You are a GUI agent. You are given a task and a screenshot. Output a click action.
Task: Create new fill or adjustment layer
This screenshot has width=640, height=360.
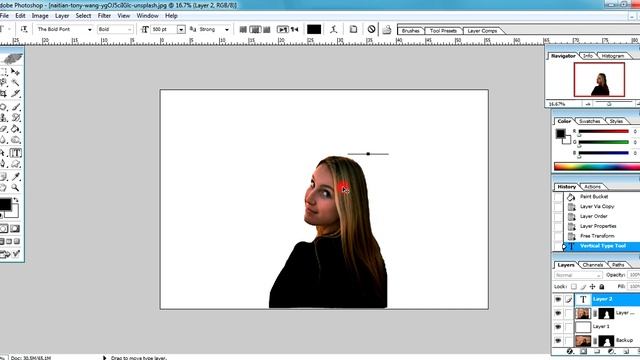tap(611, 351)
